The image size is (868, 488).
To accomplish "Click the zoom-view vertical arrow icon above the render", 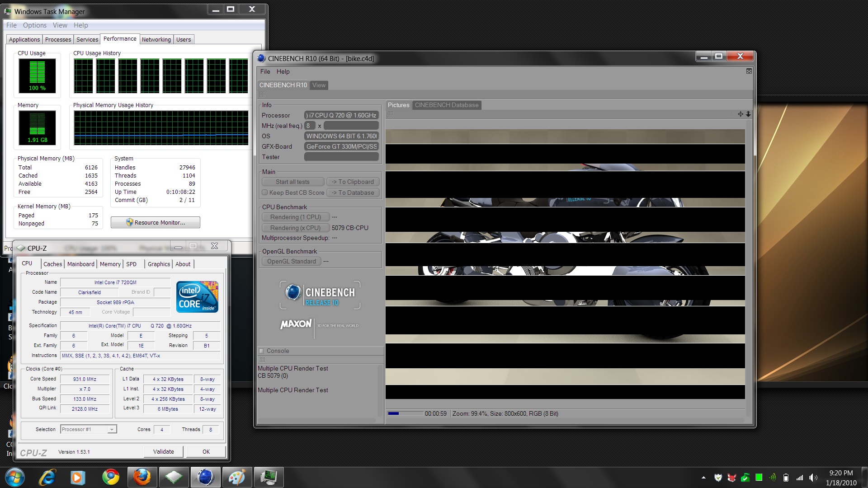I will [x=748, y=114].
